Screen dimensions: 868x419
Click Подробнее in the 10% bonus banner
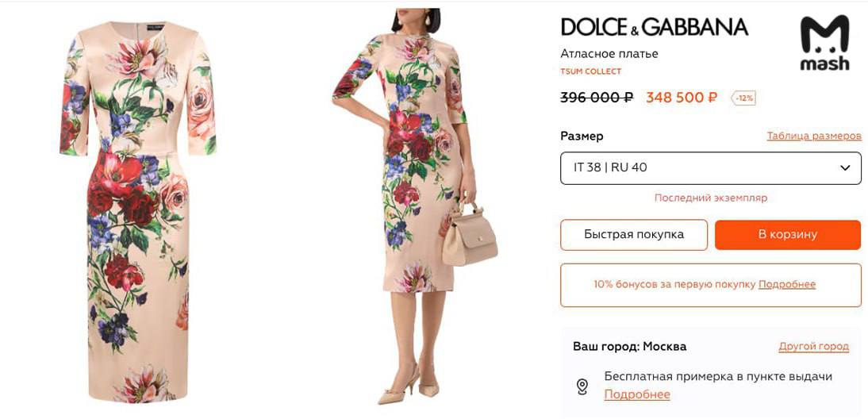[786, 284]
